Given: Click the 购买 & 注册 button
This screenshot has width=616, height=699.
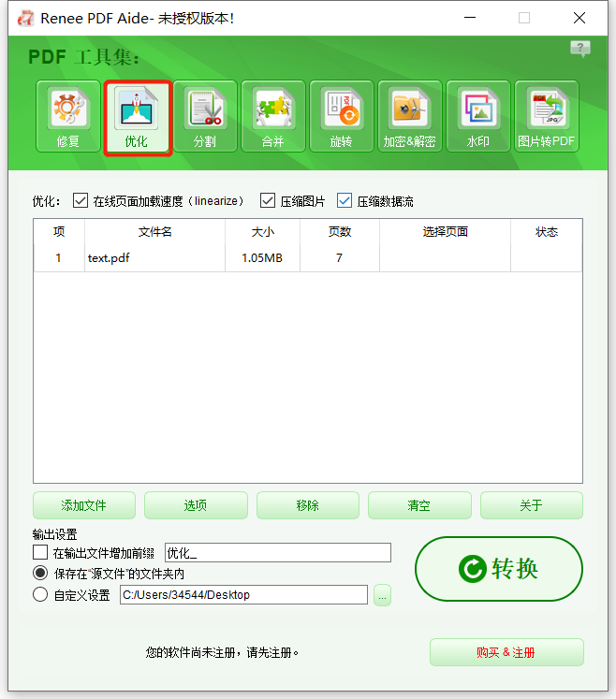Looking at the screenshot, I should click(506, 652).
